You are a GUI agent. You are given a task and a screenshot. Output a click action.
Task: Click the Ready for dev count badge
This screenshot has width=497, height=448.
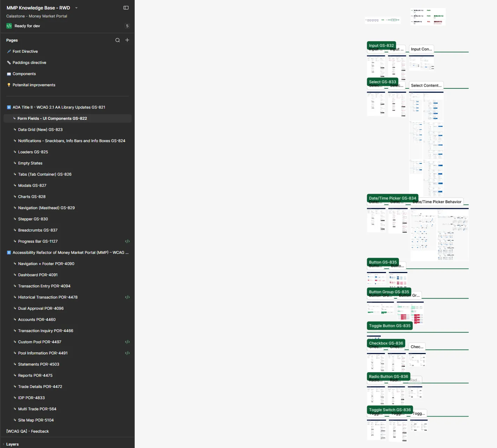[x=127, y=26]
